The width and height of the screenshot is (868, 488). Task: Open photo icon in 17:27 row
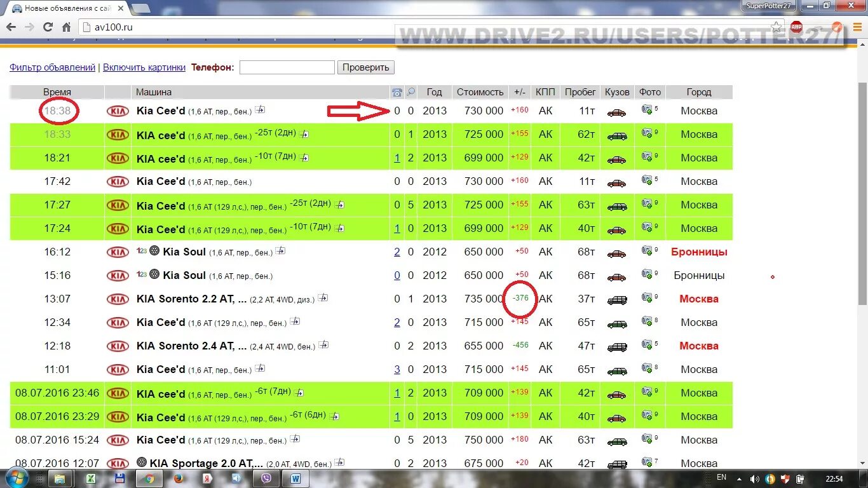pyautogui.click(x=647, y=204)
